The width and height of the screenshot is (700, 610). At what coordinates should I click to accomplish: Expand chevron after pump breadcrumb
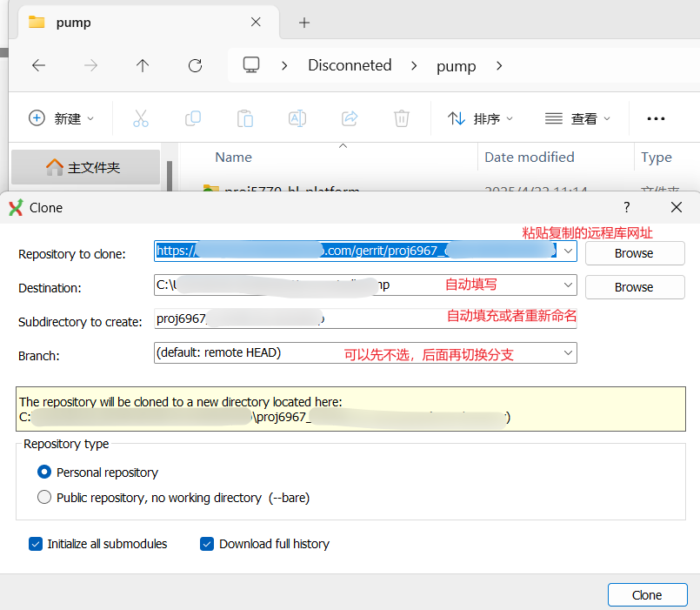coord(499,65)
